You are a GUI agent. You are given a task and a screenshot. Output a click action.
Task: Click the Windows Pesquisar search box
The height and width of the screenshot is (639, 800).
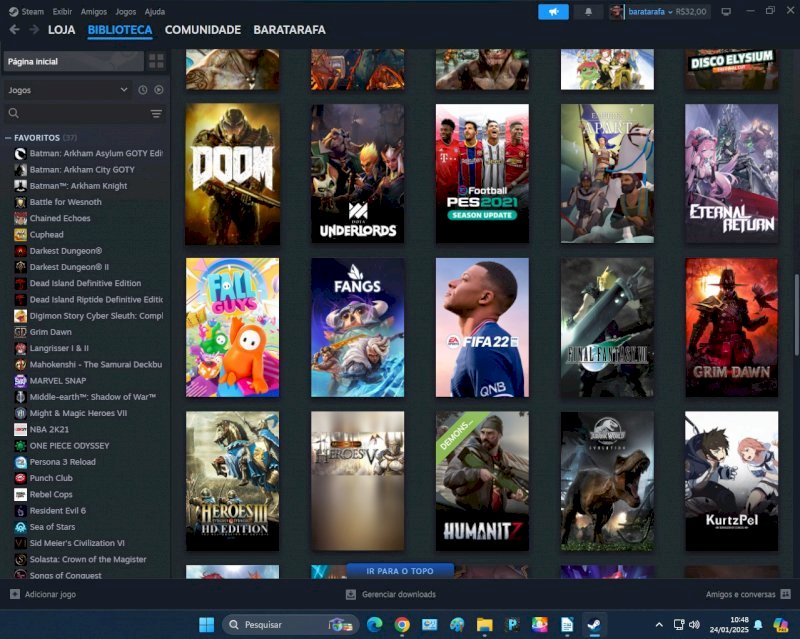290,624
